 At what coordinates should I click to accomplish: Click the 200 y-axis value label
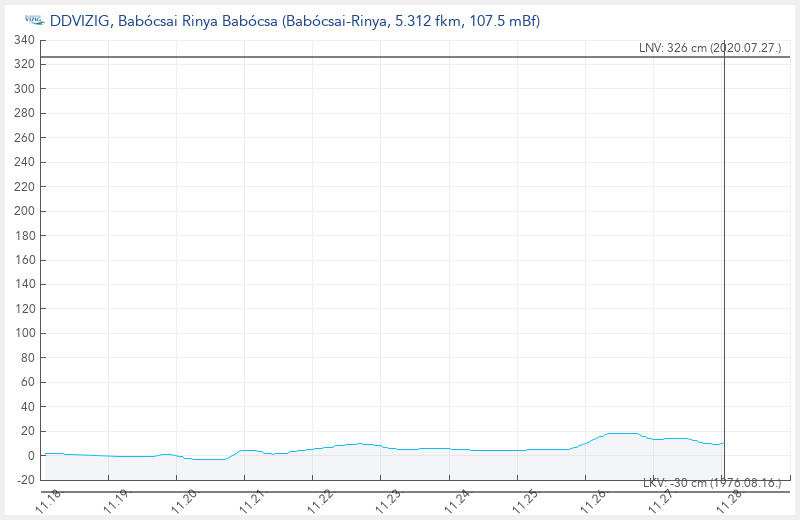point(24,211)
